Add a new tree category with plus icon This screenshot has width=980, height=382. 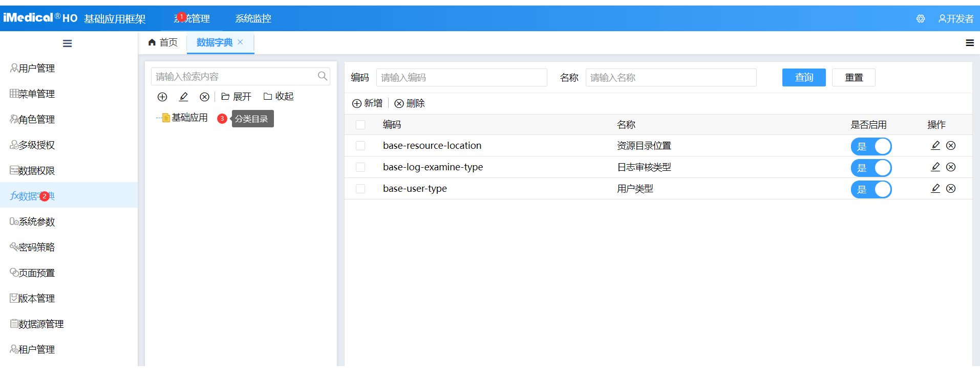[162, 97]
